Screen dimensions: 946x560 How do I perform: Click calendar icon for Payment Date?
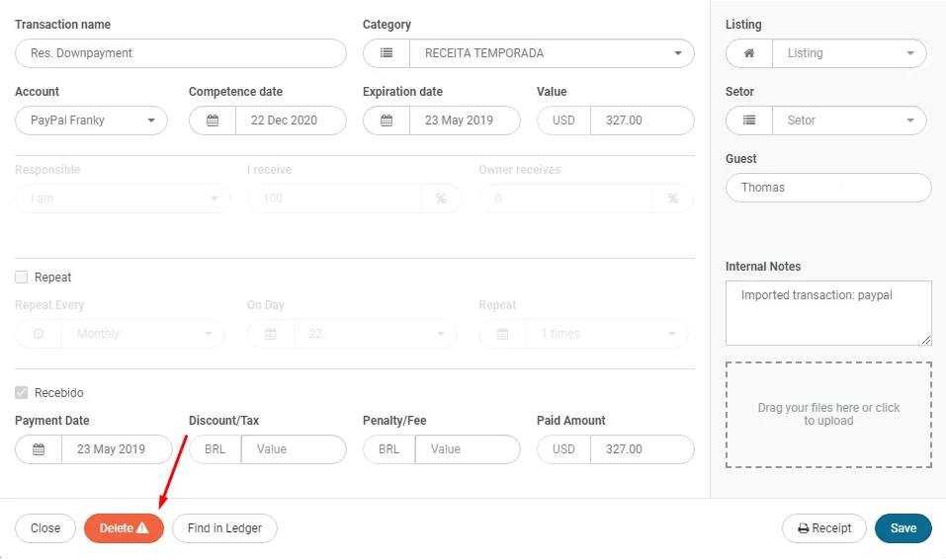pos(39,449)
